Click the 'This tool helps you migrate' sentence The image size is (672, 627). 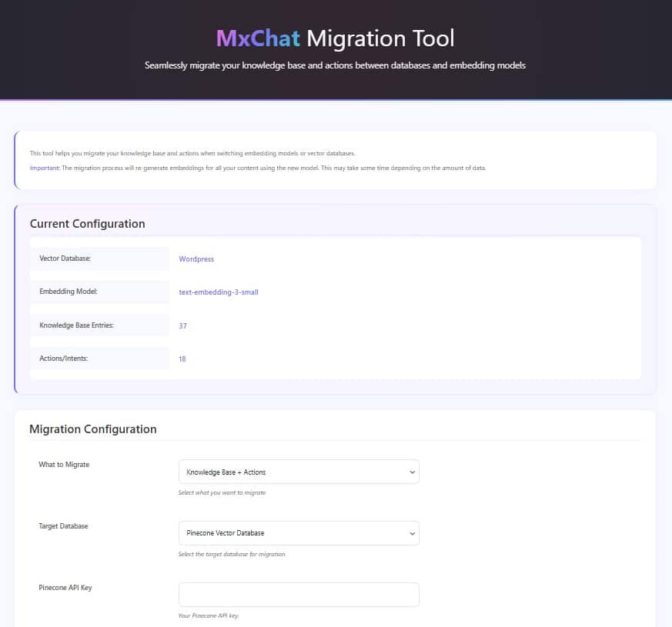pyautogui.click(x=192, y=153)
